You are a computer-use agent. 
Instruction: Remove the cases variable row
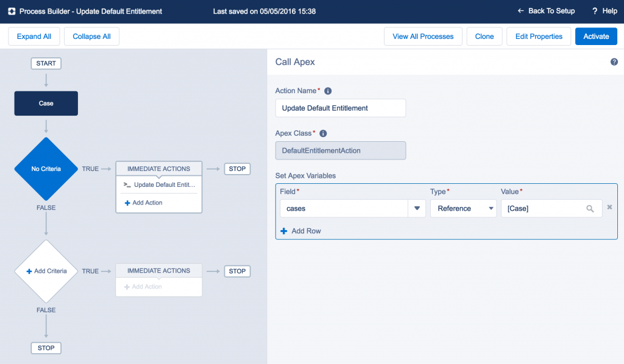pos(609,207)
